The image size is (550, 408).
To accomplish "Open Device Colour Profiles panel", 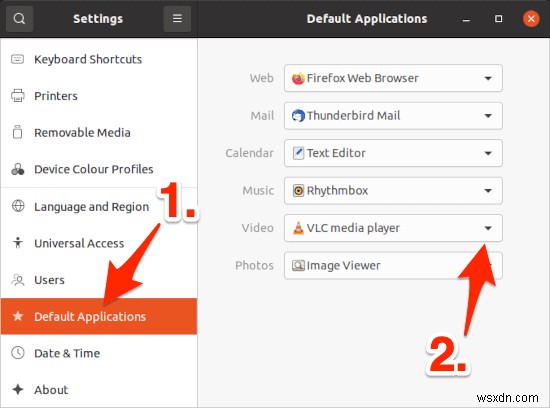I will pos(99,169).
